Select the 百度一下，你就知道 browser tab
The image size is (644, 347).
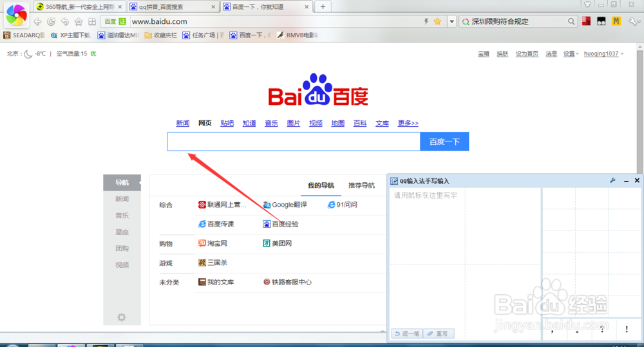point(266,7)
